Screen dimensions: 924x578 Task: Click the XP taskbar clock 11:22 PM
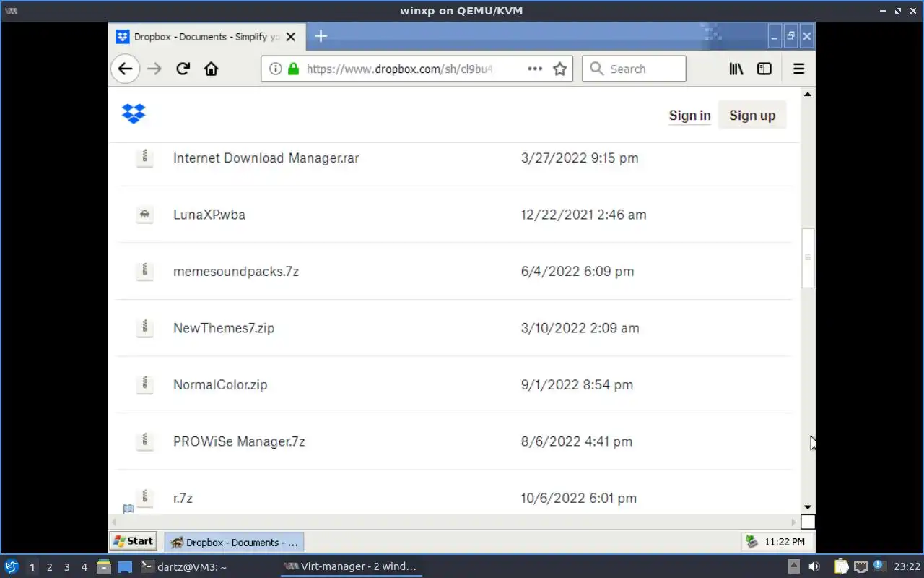pos(785,542)
